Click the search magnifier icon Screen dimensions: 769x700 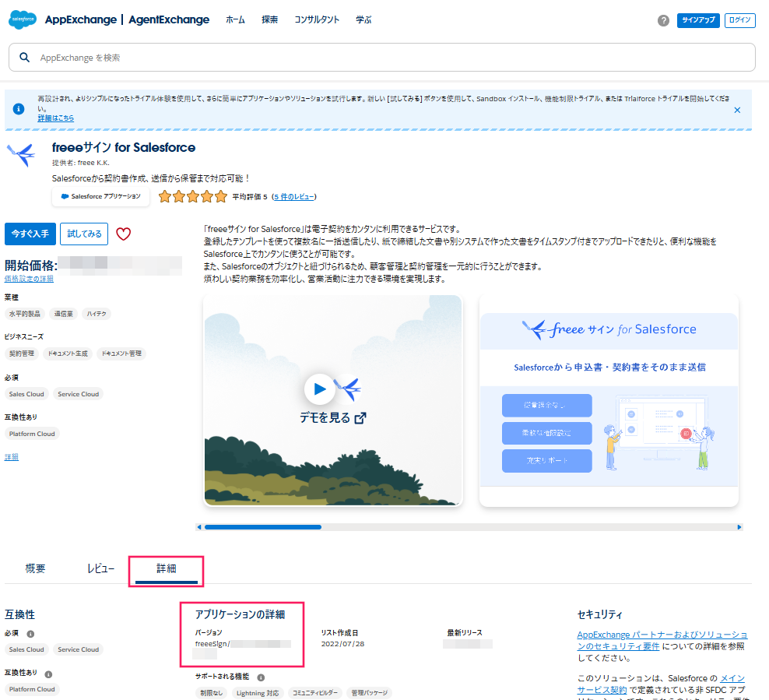click(25, 58)
